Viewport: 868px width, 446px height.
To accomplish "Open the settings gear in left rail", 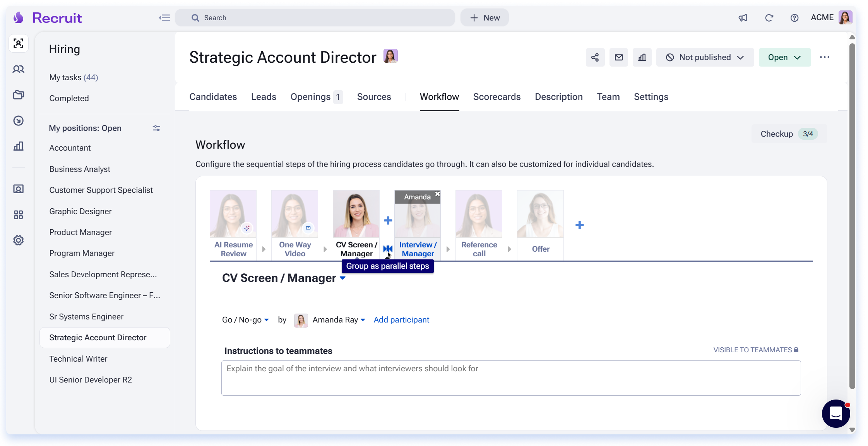I will 18,240.
